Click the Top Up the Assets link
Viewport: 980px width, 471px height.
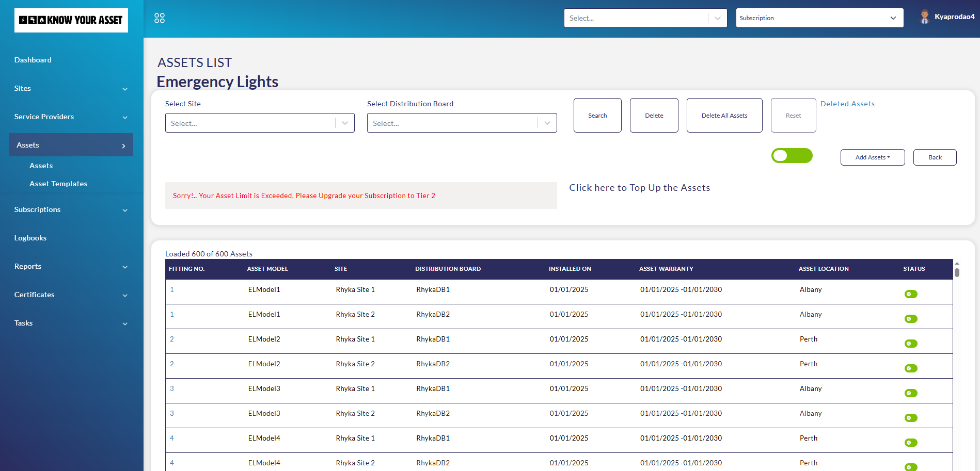tap(639, 188)
